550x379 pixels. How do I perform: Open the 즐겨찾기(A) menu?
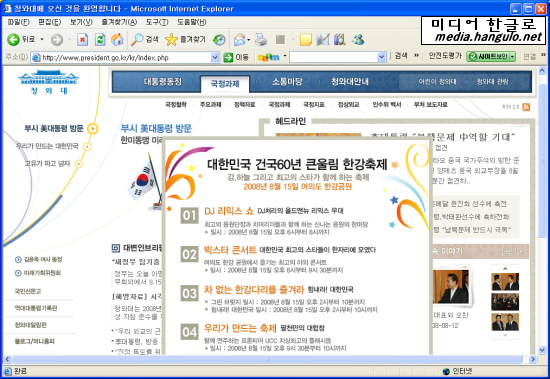[119, 22]
